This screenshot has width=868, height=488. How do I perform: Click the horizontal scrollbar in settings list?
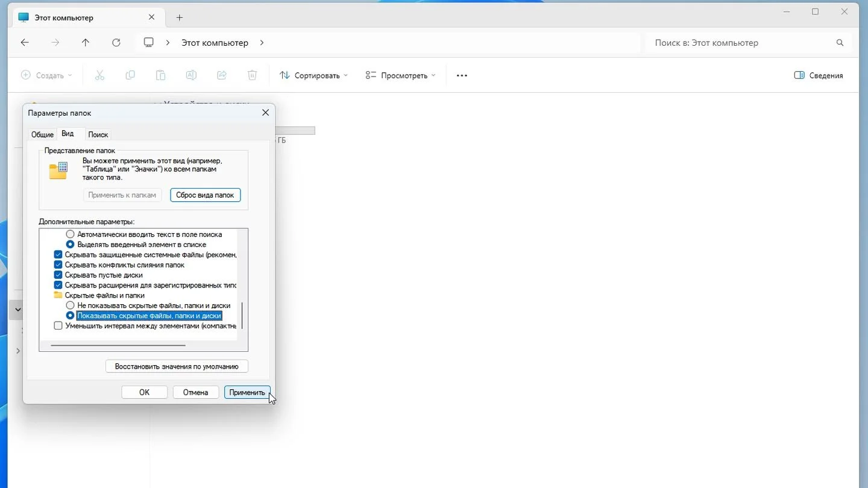(118, 346)
